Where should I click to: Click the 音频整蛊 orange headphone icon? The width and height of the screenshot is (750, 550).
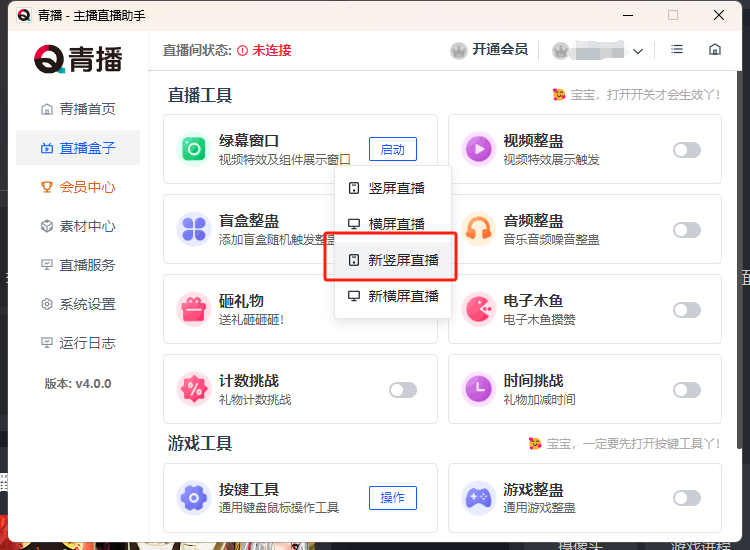[478, 229]
